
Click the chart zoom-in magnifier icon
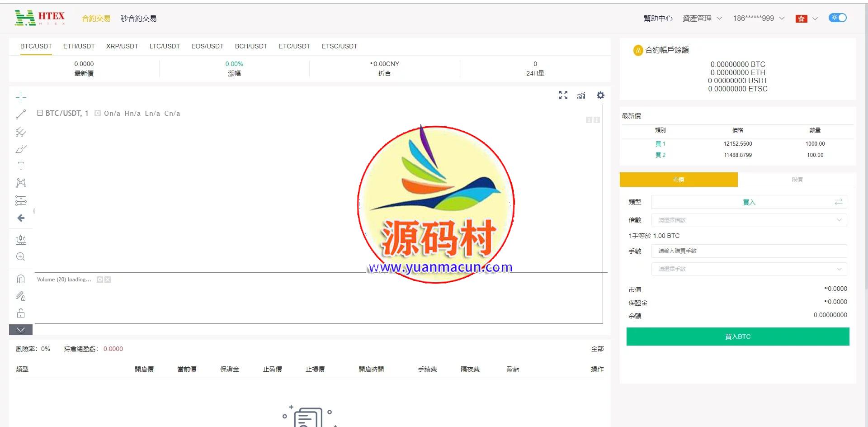point(21,257)
